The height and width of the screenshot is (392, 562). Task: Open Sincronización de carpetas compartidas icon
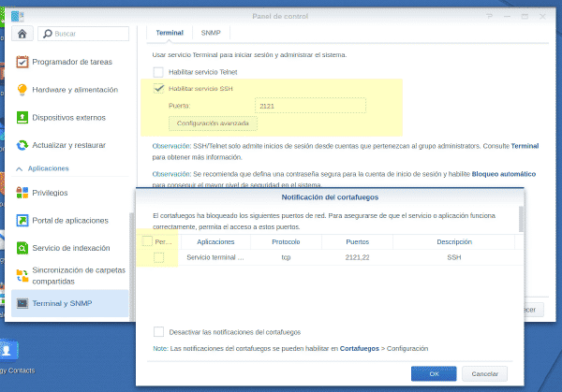pos(22,276)
